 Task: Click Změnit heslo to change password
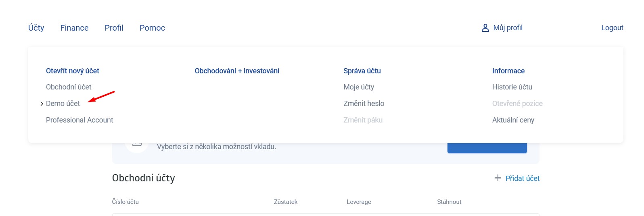(364, 104)
